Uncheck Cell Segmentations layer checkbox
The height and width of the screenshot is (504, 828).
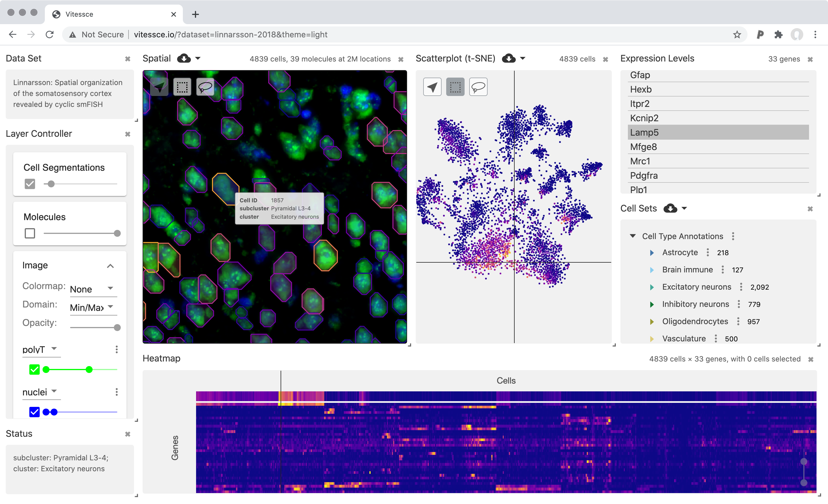coord(30,184)
